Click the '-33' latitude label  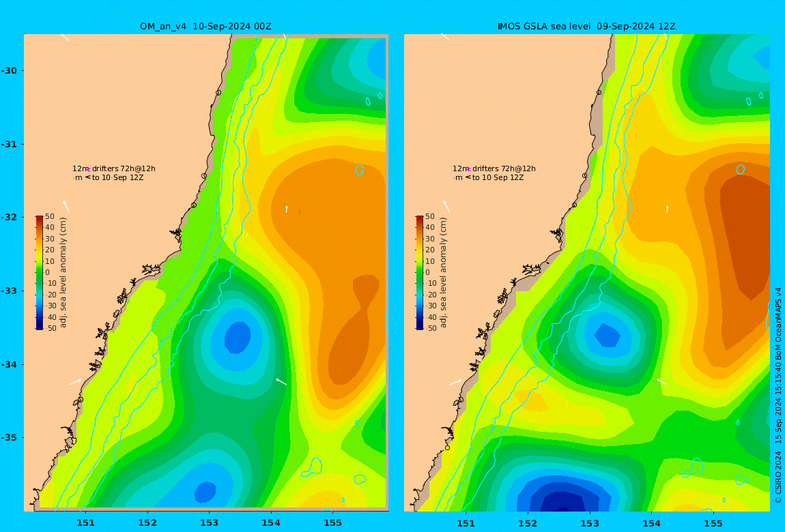(8, 291)
